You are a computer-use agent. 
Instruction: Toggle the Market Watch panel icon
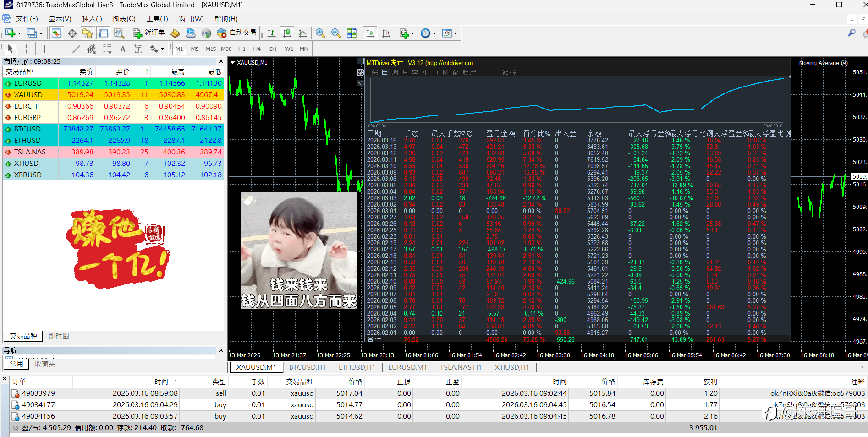pos(56,33)
